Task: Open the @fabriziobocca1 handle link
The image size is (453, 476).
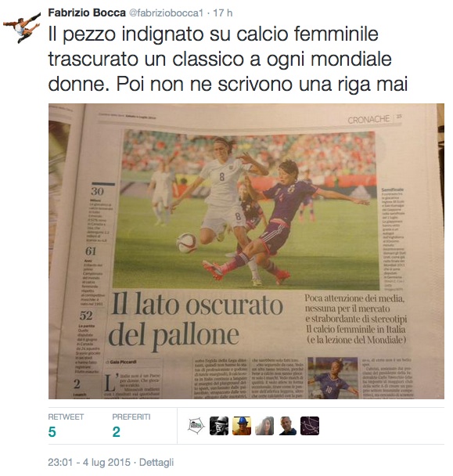Action: (x=167, y=13)
